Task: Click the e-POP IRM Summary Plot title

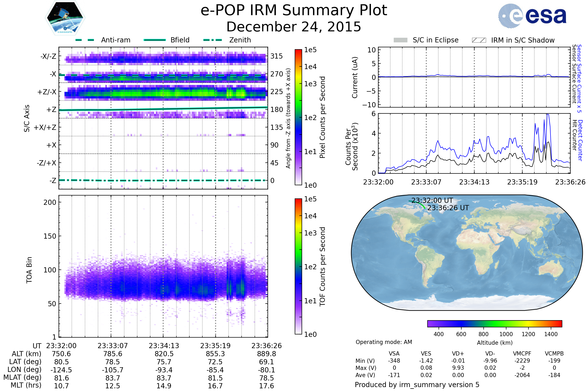Action: click(x=294, y=11)
